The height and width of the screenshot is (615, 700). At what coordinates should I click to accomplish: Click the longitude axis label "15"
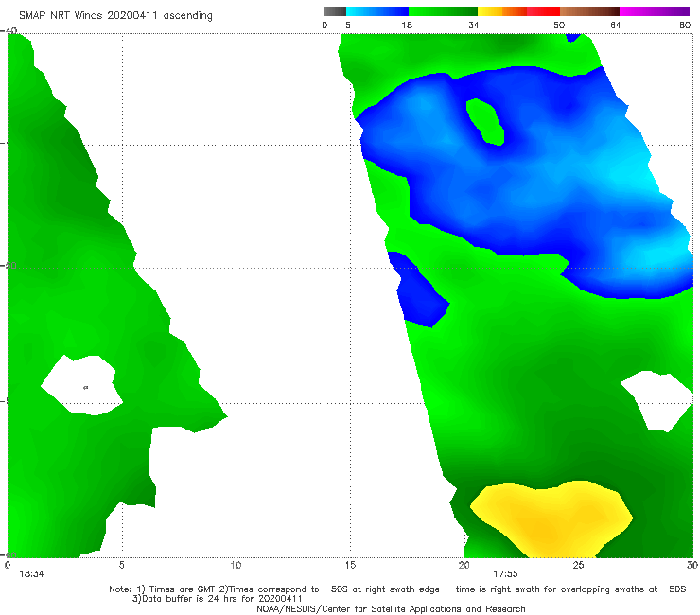[x=350, y=566]
